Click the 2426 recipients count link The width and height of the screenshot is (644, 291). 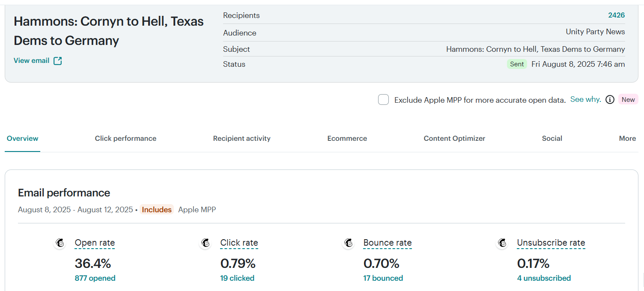[617, 15]
